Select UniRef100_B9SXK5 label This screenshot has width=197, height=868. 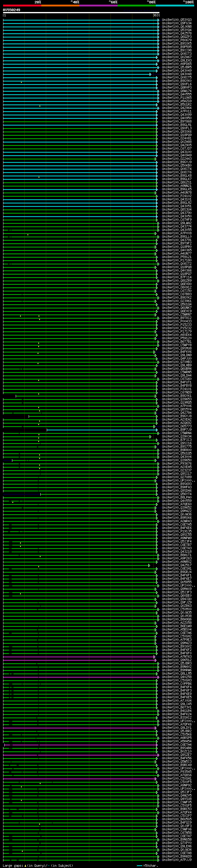coord(177,43)
